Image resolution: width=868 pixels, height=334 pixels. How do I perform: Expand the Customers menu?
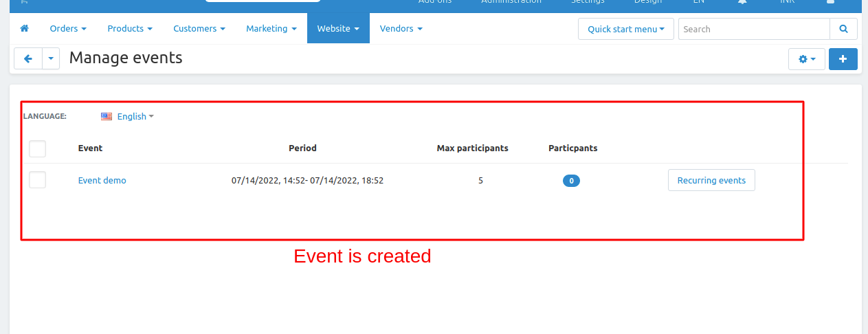coord(199,29)
